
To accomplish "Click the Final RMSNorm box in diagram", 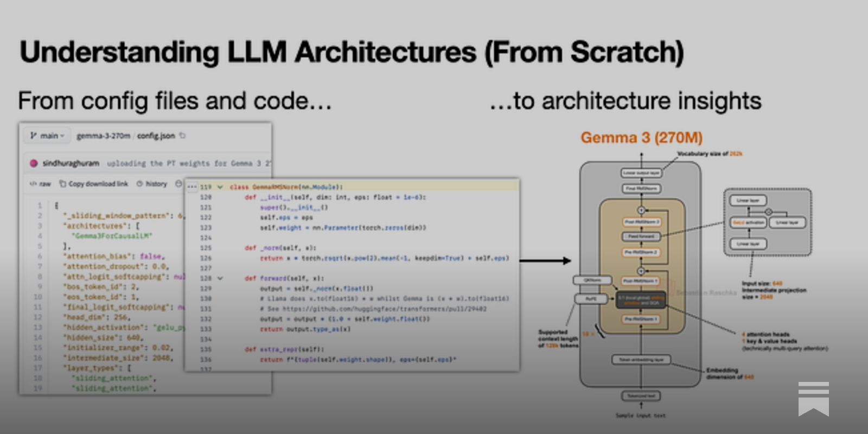I will (x=641, y=189).
